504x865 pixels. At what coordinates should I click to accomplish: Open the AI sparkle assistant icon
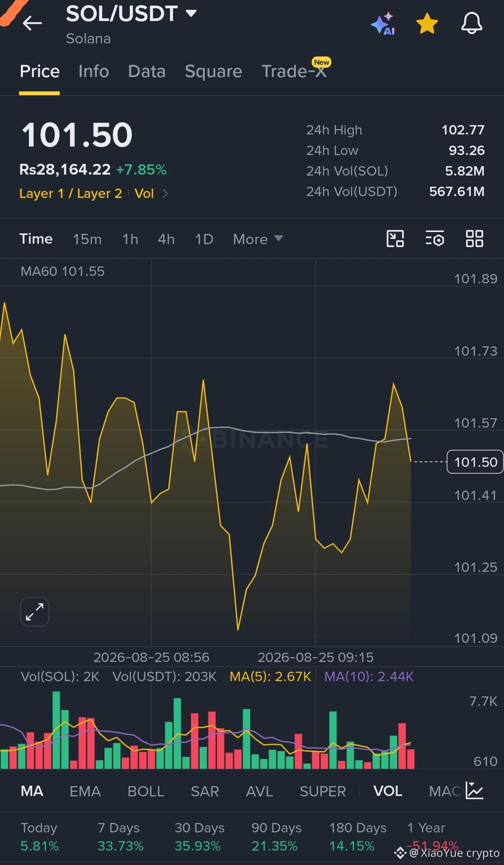tap(383, 23)
